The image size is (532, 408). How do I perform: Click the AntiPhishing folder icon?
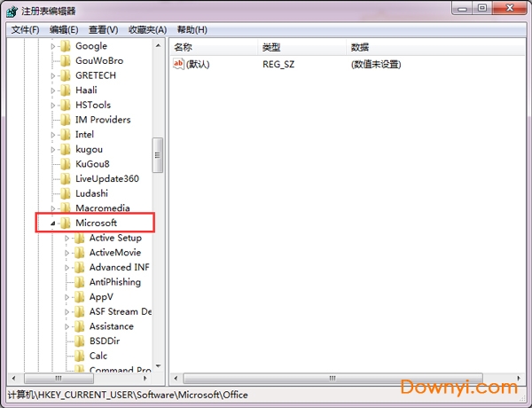80,282
